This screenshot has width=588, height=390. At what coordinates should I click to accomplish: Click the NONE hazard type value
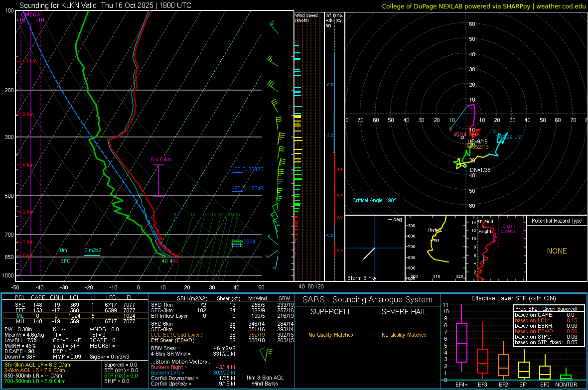coord(557,251)
